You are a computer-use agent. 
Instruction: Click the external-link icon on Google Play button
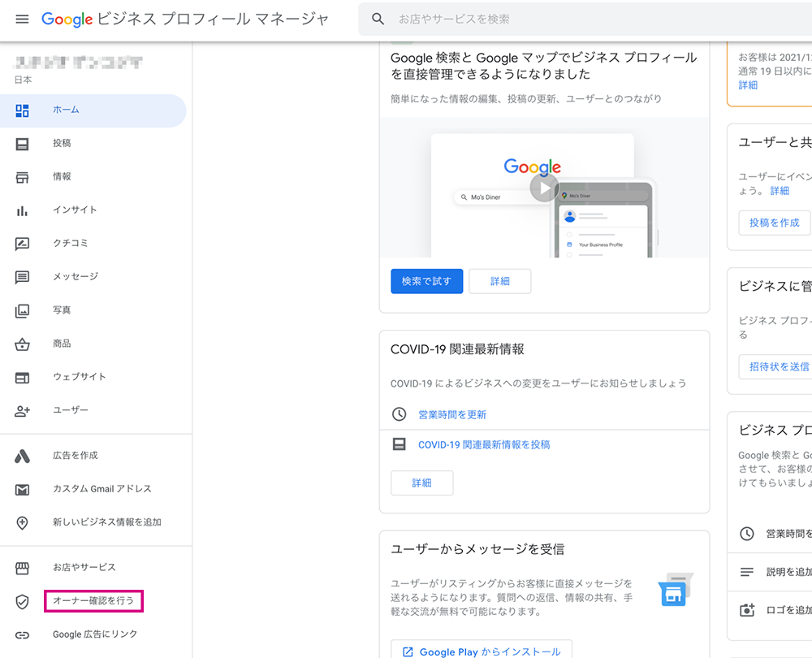point(408,652)
